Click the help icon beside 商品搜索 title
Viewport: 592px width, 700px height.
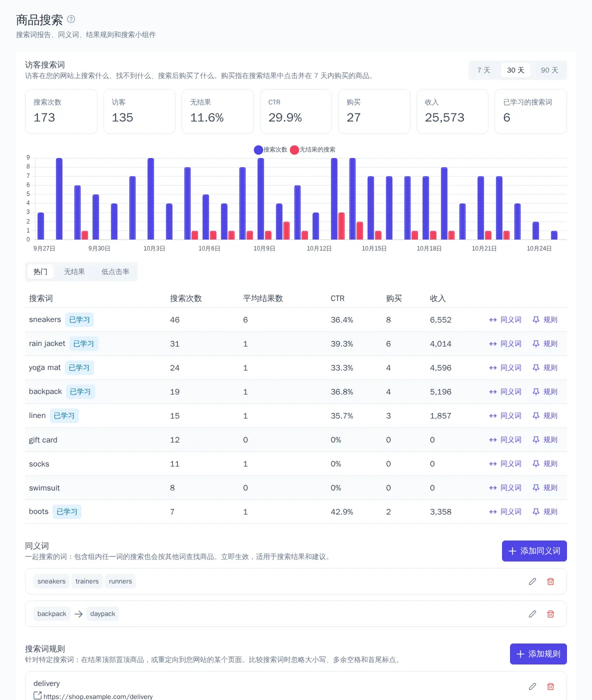(x=71, y=19)
